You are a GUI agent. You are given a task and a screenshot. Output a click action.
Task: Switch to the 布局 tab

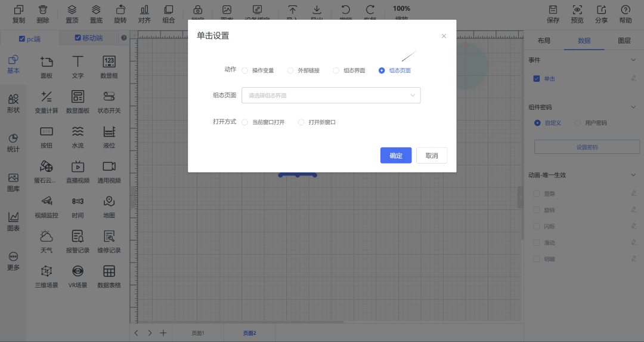pos(544,40)
